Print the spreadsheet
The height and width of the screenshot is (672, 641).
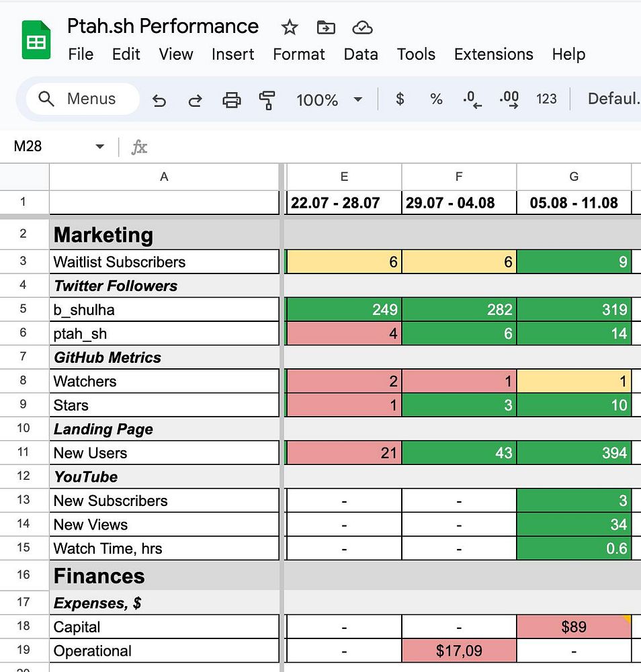click(232, 100)
